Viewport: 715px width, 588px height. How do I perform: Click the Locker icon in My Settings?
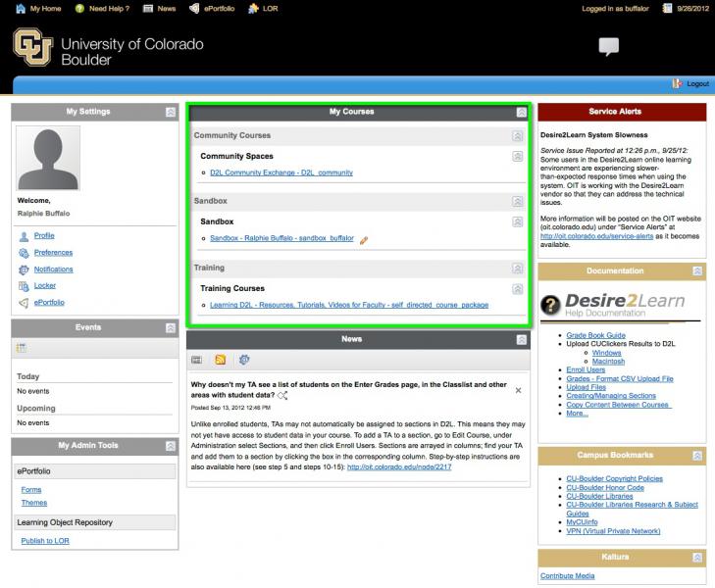pyautogui.click(x=24, y=286)
